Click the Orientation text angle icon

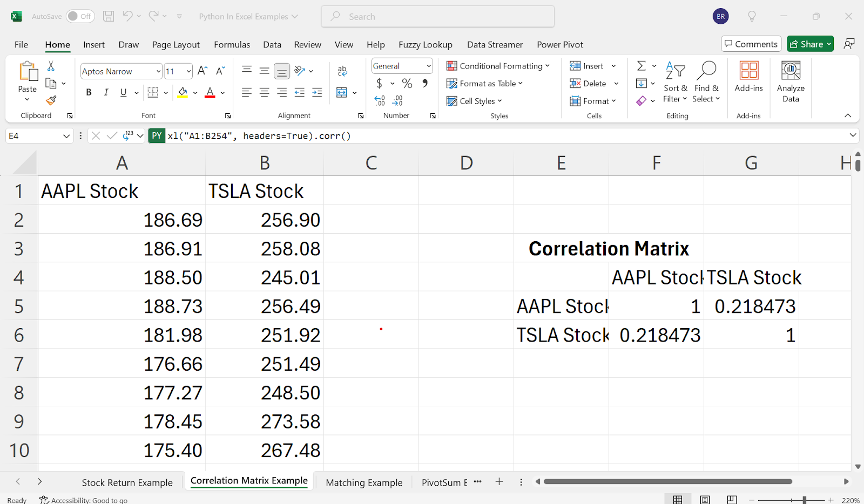pyautogui.click(x=300, y=71)
